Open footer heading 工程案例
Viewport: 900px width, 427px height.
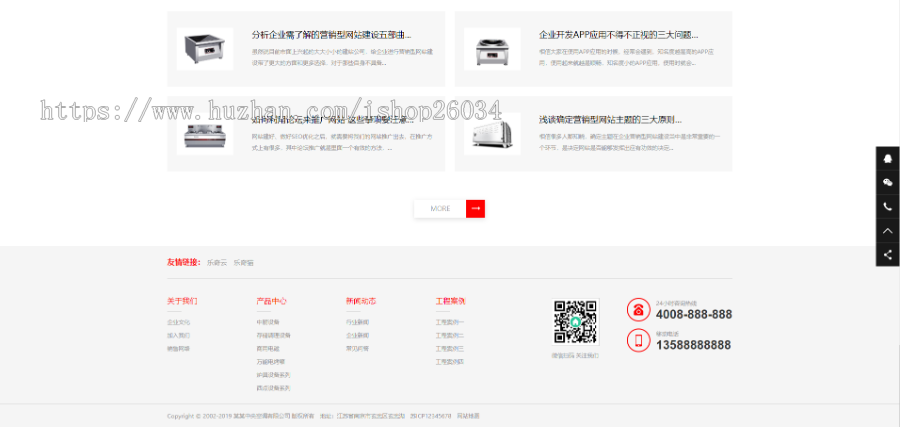(451, 301)
